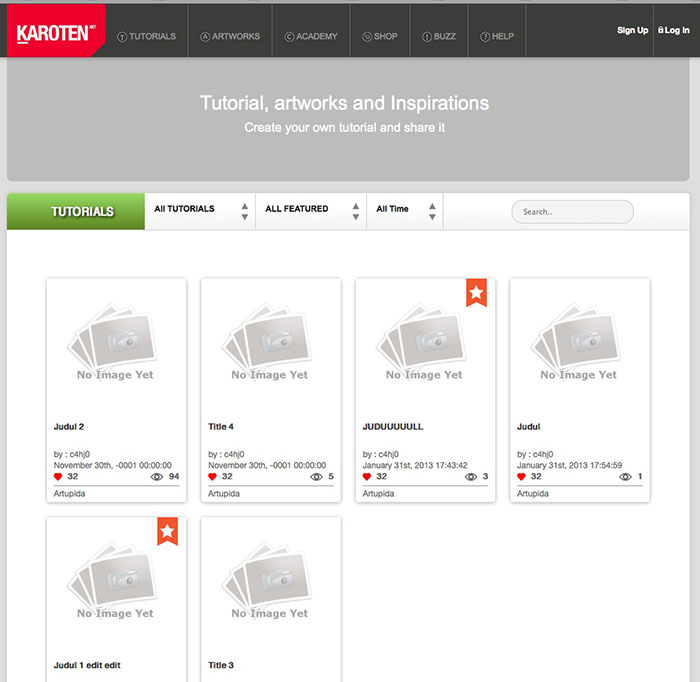Click the eye views icon on Title 4 card
The image size is (700, 682).
click(317, 477)
